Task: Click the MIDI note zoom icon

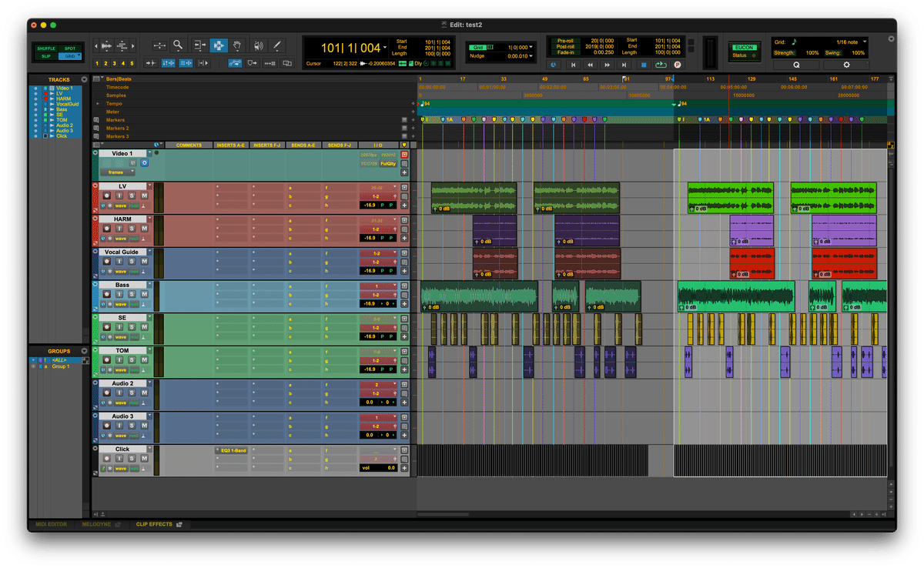Action: pyautogui.click(x=123, y=45)
